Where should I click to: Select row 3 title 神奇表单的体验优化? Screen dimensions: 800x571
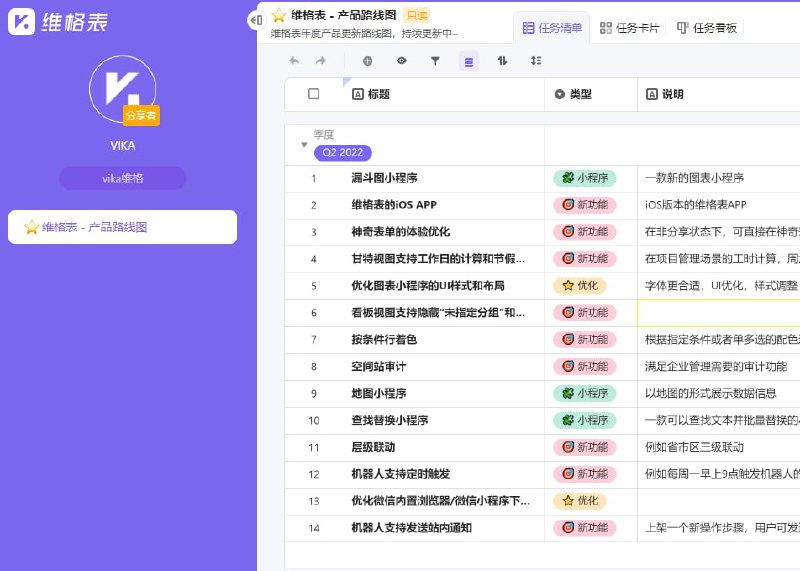click(401, 232)
